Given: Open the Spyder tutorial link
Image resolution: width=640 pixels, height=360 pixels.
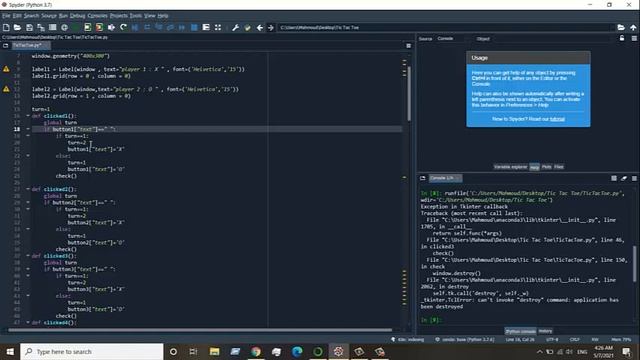Looking at the screenshot, I should click(x=557, y=119).
